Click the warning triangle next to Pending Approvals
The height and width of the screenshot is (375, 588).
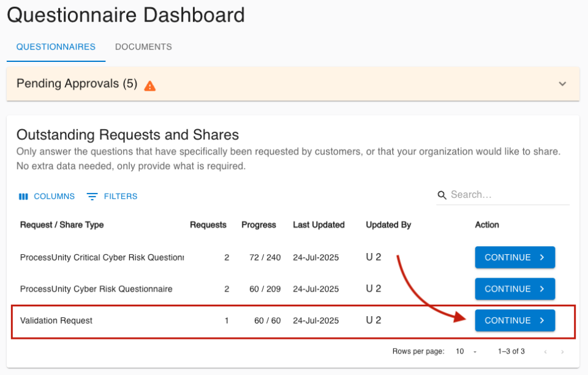[149, 84]
